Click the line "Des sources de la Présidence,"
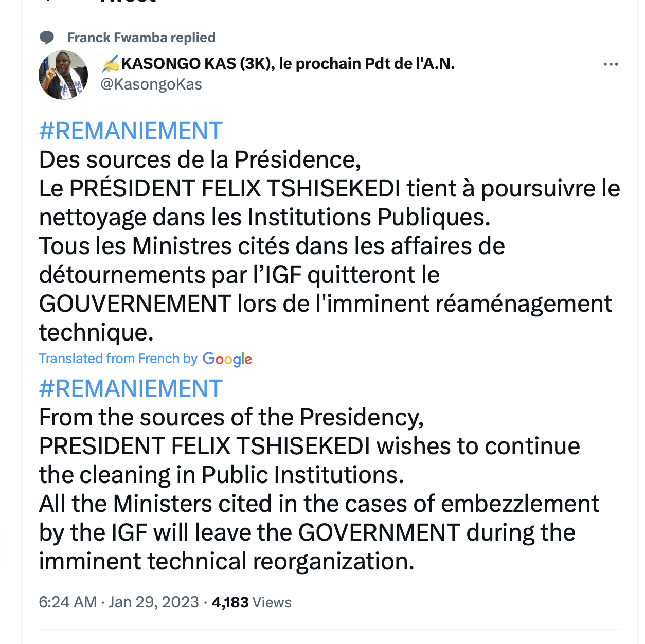The height and width of the screenshot is (644, 645). click(x=200, y=160)
